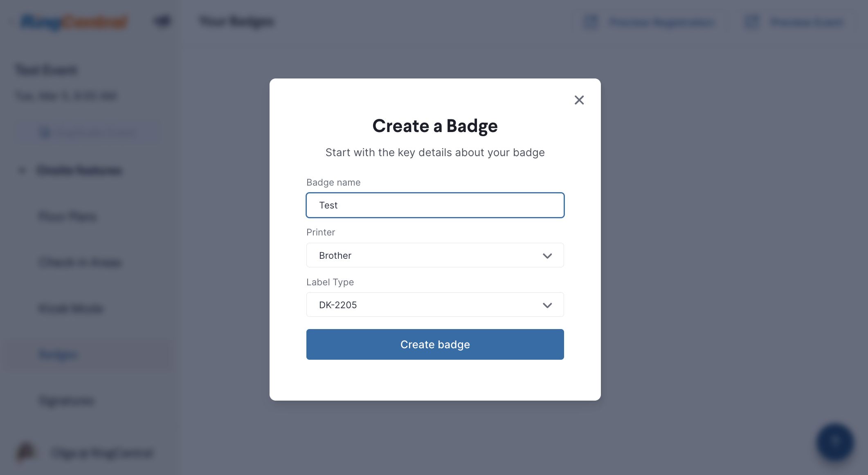
Task: Close the Create a Badge dialog
Action: 579,100
